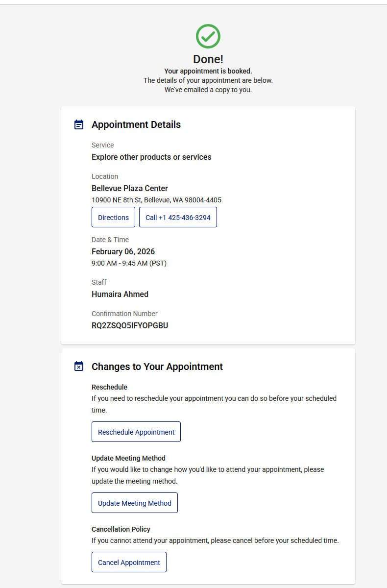This screenshot has height=588, width=387.
Task: Select the staff name Humaira Ahmed
Action: 120,294
